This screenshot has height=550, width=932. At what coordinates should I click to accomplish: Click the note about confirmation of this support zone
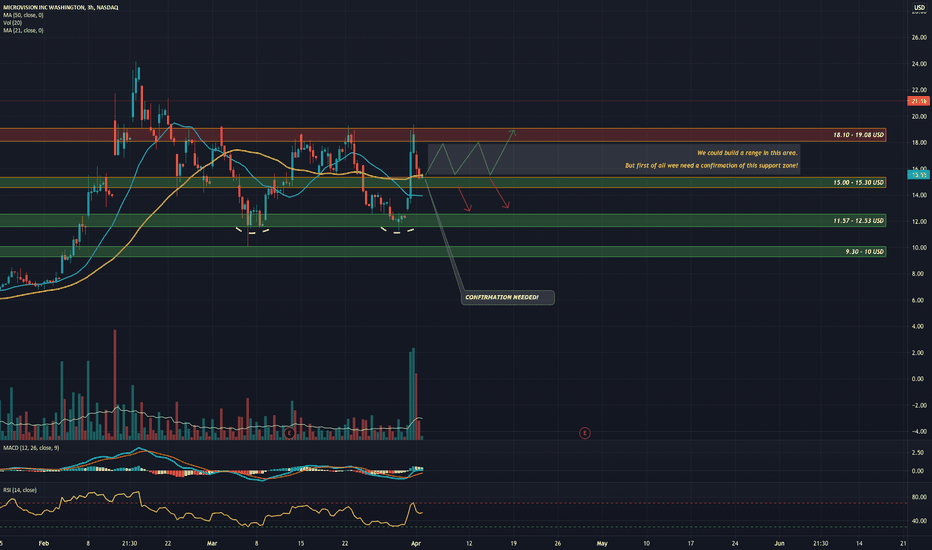(711, 165)
